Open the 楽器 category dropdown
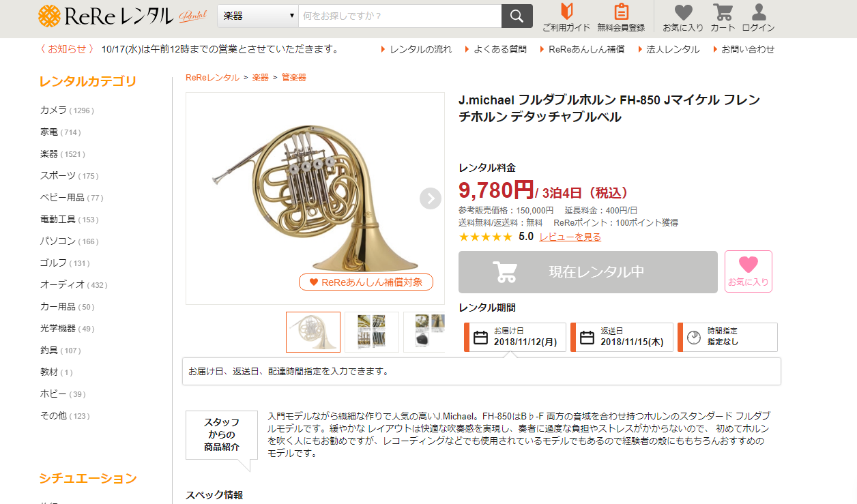This screenshot has height=504, width=857. point(258,16)
